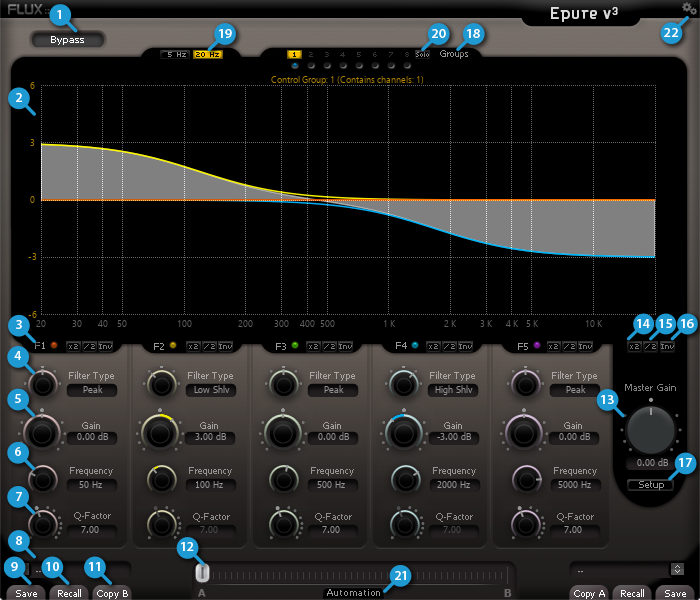
Task: Open the F2 Filter Type Low Shlv dropdown
Action: coord(210,391)
